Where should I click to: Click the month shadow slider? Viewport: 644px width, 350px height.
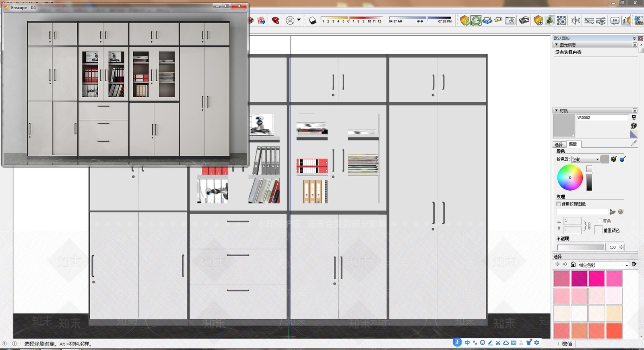[351, 18]
